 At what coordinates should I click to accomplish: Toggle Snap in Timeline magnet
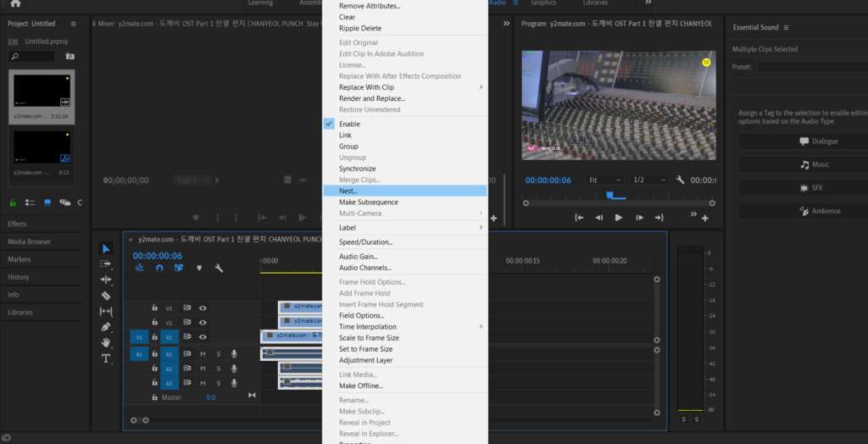pos(159,268)
